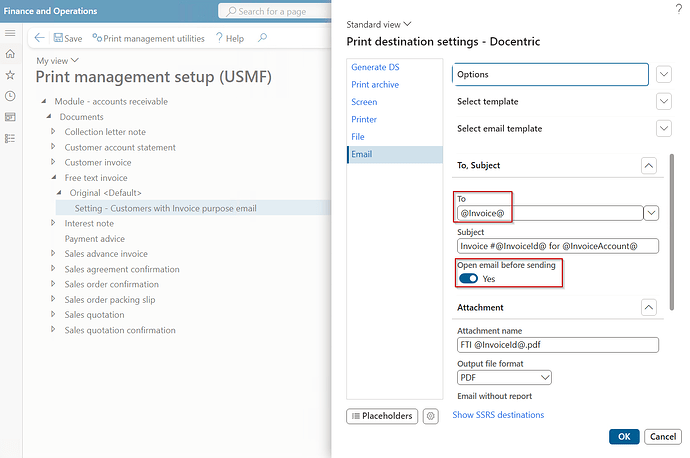Click the OK button
The image size is (690, 458).
[624, 436]
